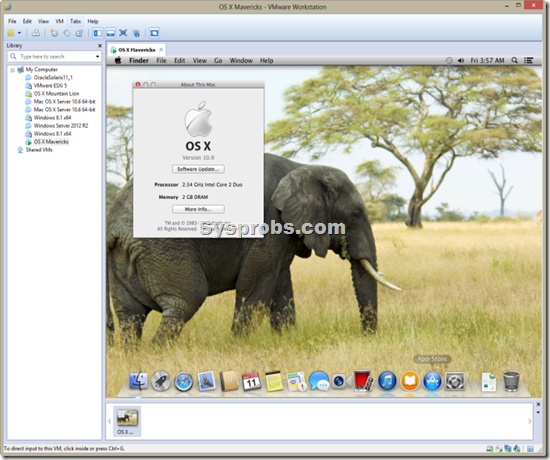The image size is (550, 460).
Task: Close the About This Mac window
Action: pos(138,84)
